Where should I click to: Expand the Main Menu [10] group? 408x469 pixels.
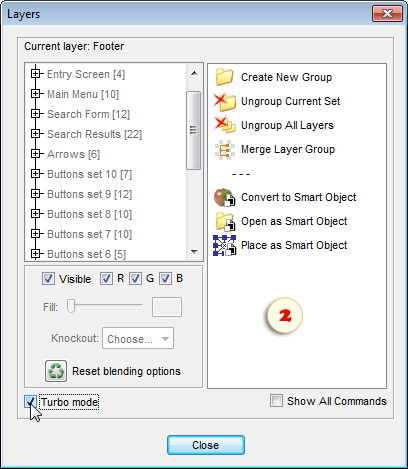35,94
